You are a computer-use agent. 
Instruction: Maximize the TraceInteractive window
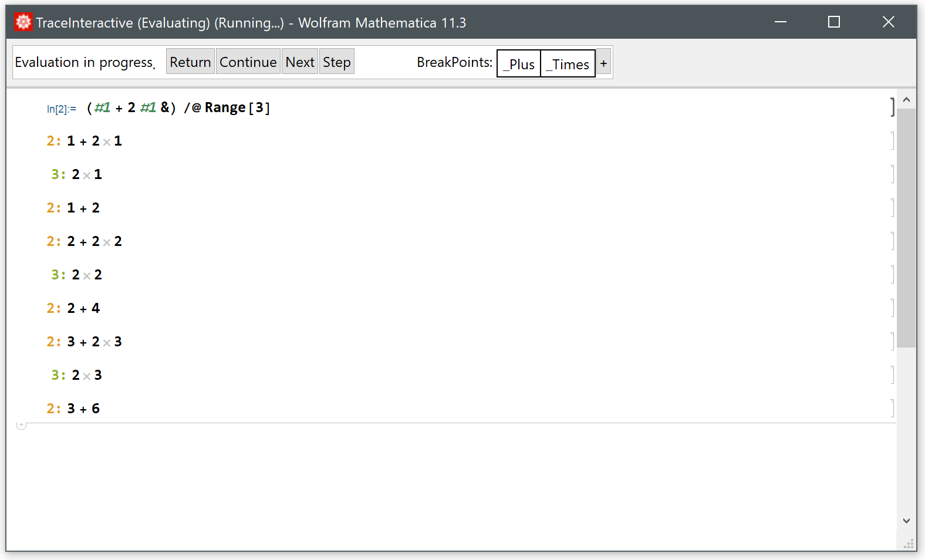click(833, 22)
